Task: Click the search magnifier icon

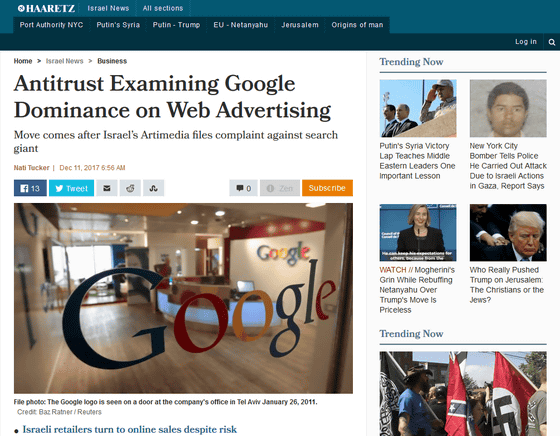Action: tap(552, 42)
